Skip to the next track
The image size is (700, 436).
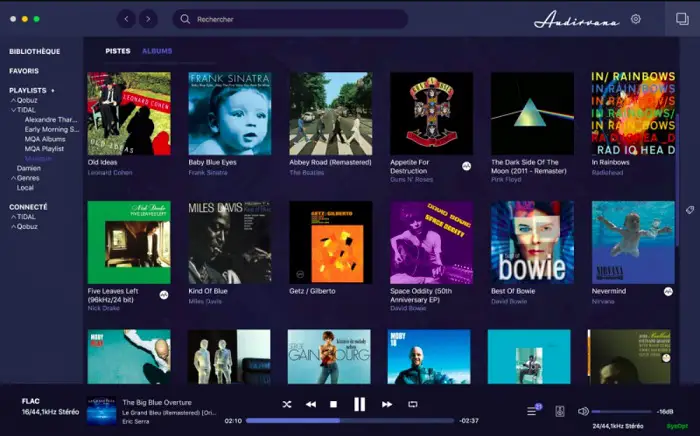tap(387, 404)
